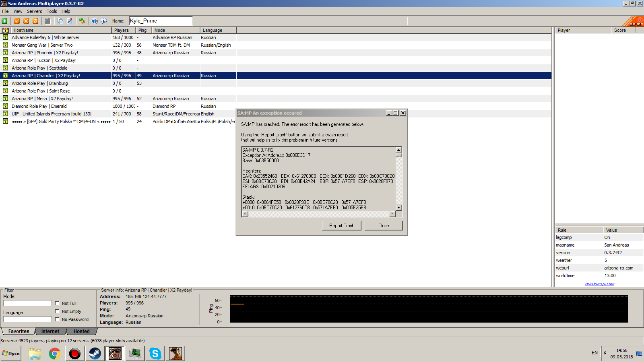This screenshot has width=644, height=362.
Task: Click the orange Refresh Server icon
Action: click(35, 21)
